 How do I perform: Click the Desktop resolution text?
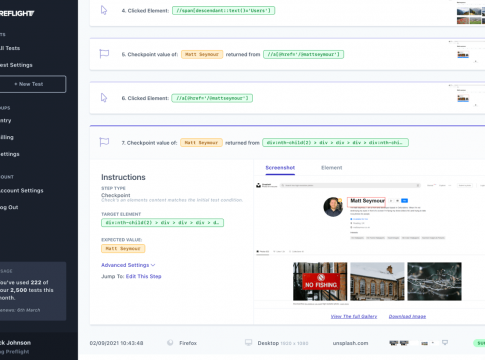click(x=283, y=343)
